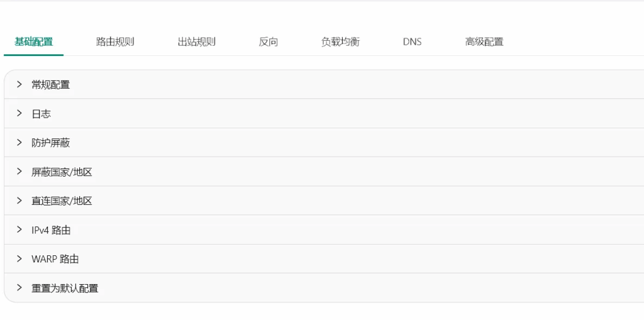
Task: Click the 屏蔽国家/地区 section title text
Action: (x=62, y=172)
